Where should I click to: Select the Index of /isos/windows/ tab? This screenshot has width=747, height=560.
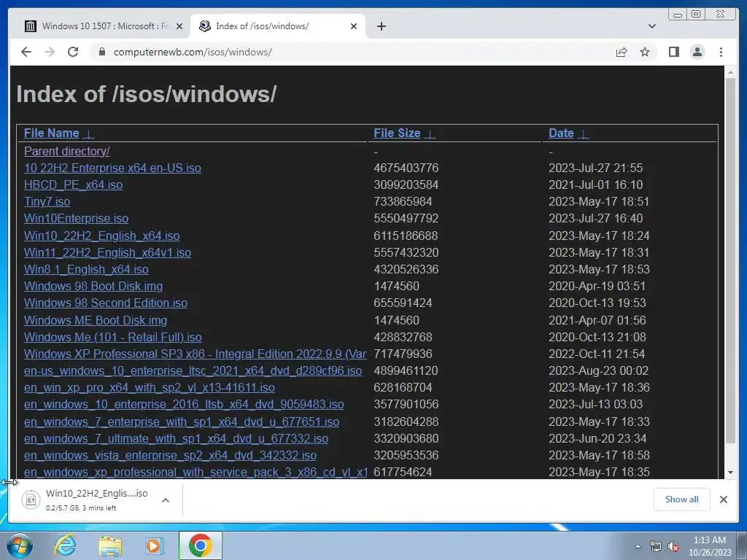tap(278, 26)
